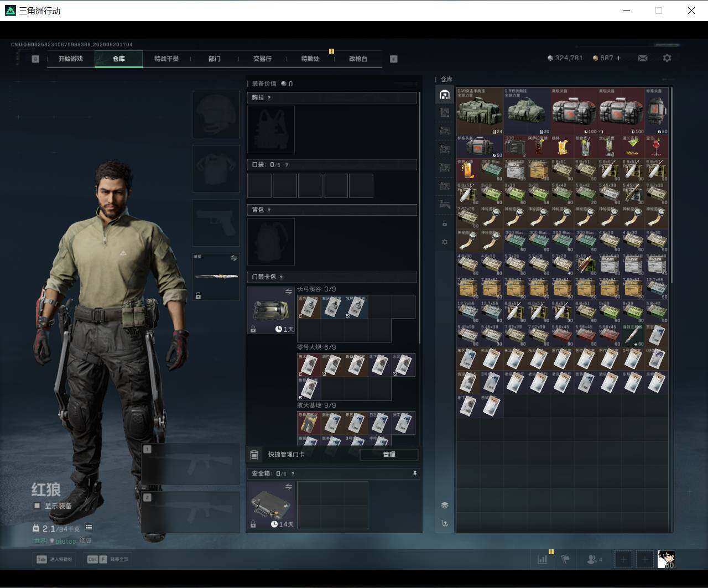The height and width of the screenshot is (588, 708).
Task: Click the warehouse sort icon
Action: point(445,524)
